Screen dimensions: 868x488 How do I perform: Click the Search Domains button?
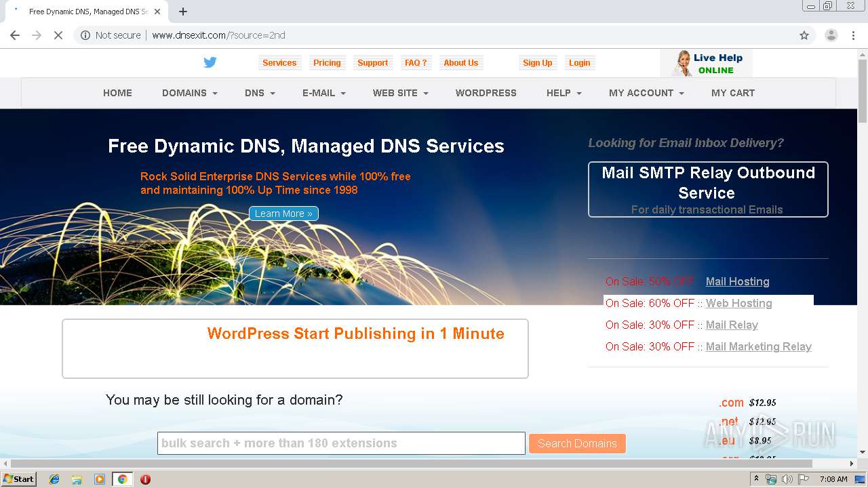point(577,443)
